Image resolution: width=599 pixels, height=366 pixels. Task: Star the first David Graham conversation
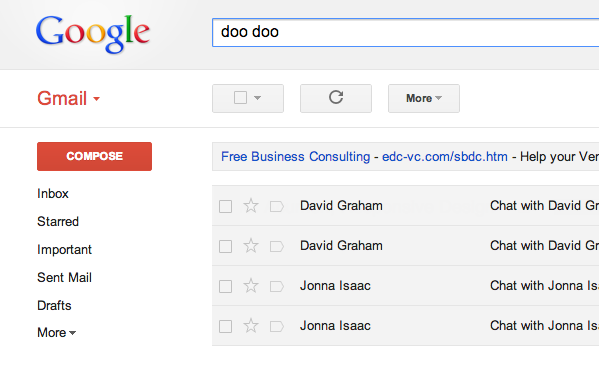coord(251,206)
